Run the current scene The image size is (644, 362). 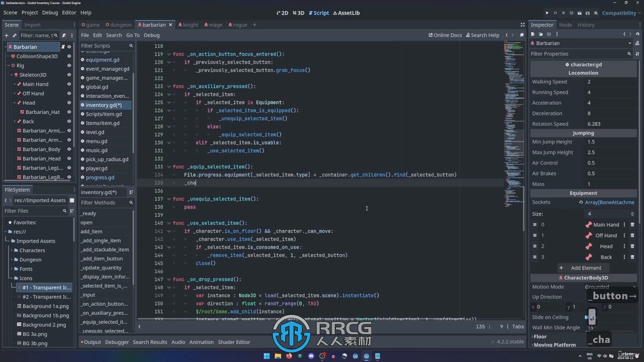pyautogui.click(x=580, y=13)
